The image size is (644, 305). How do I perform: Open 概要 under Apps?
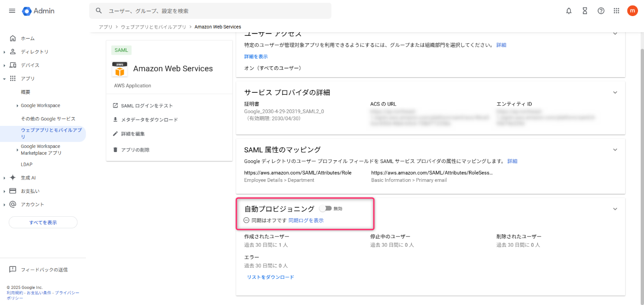point(26,92)
